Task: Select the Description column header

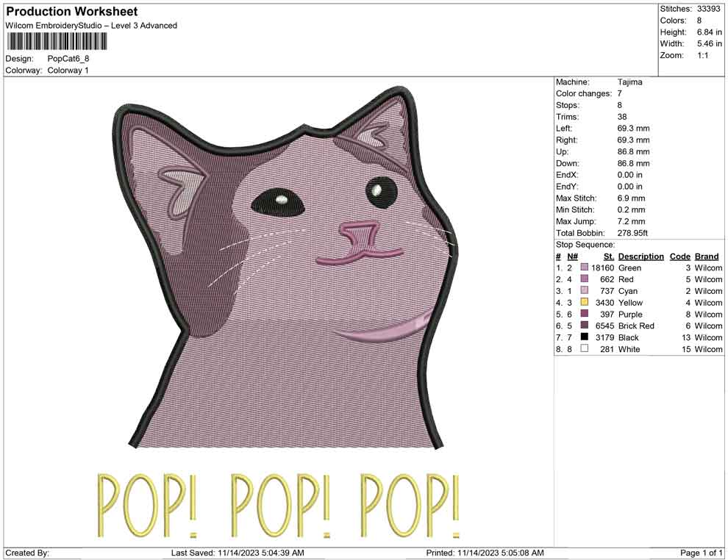Action: point(640,256)
